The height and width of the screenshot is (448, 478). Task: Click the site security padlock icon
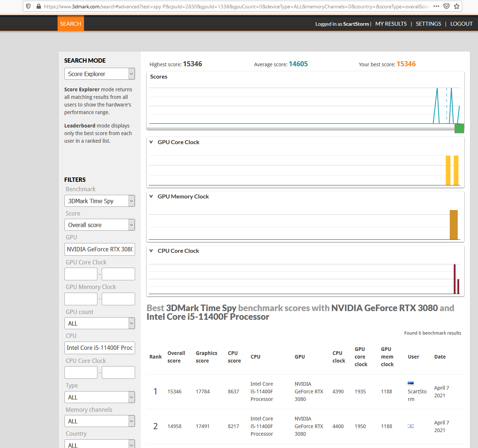pyautogui.click(x=39, y=6)
